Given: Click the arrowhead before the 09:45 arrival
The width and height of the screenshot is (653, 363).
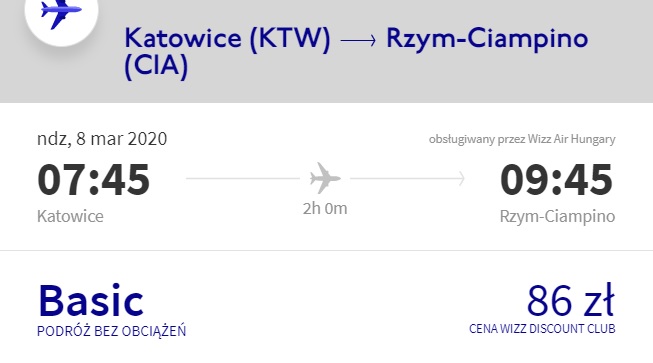Looking at the screenshot, I should (462, 178).
